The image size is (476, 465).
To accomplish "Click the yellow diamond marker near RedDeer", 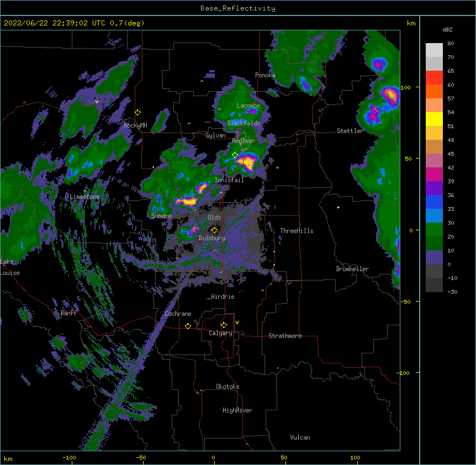I will tap(235, 155).
